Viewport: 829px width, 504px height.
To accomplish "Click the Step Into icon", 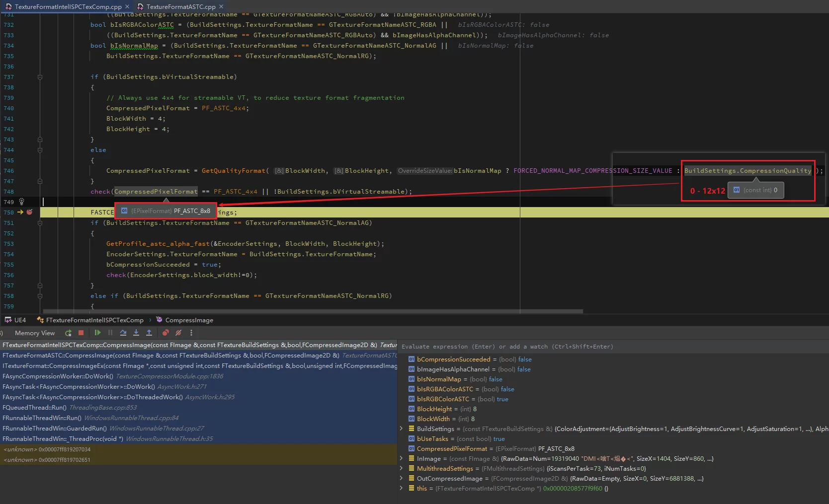I will 136,333.
